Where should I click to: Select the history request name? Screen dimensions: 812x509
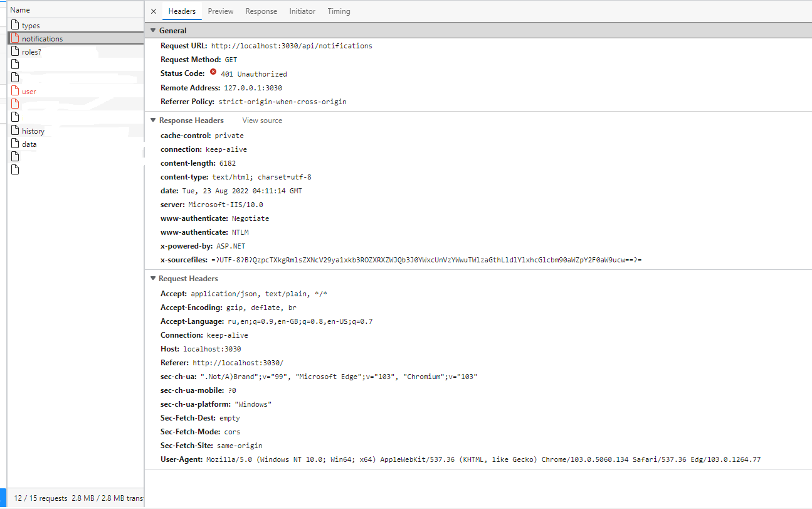pyautogui.click(x=33, y=131)
